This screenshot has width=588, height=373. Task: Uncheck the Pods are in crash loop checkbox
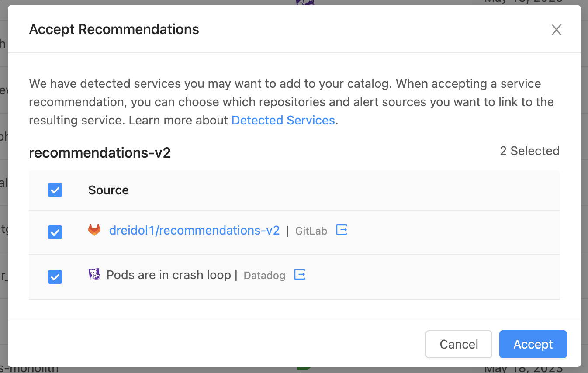(55, 277)
